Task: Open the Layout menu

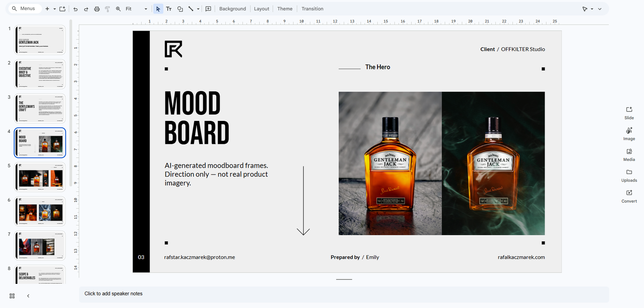Action: [262, 9]
